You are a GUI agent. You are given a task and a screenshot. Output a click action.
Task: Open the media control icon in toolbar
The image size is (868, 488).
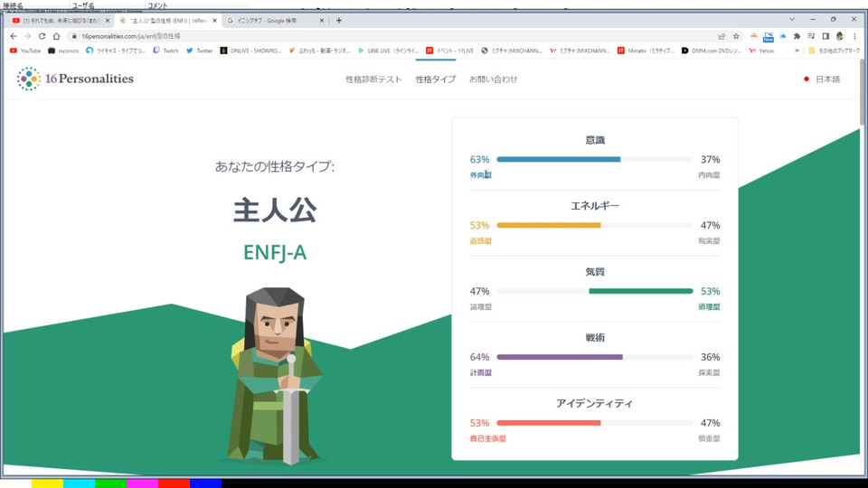(x=811, y=36)
